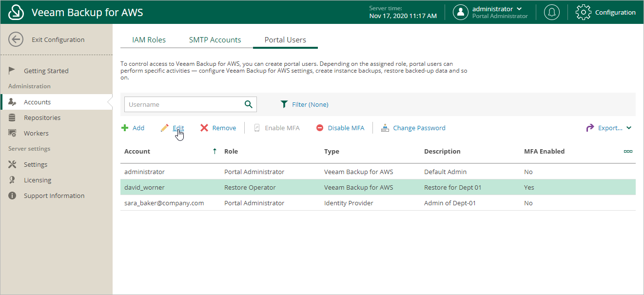Open Repositories in the sidebar

click(42, 118)
